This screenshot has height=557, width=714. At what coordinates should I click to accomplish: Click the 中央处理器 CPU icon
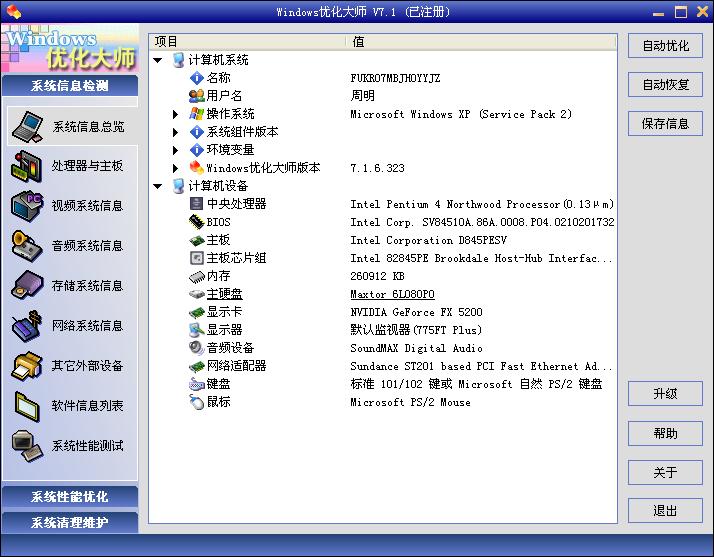[196, 204]
